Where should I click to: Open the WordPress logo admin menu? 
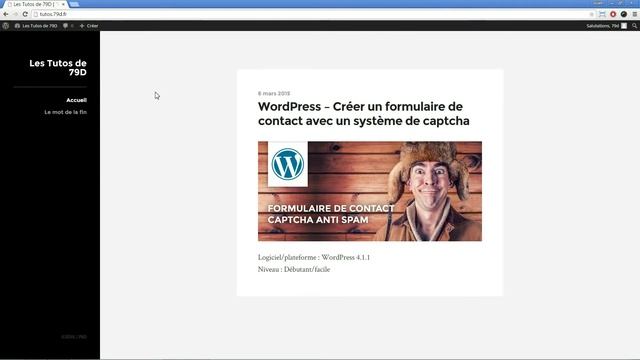6,26
